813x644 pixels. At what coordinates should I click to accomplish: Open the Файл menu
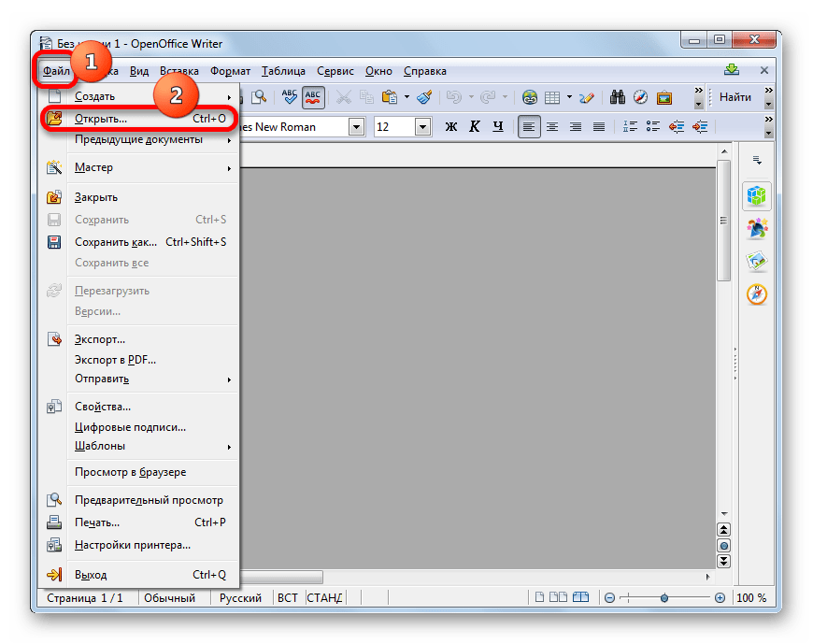click(56, 71)
